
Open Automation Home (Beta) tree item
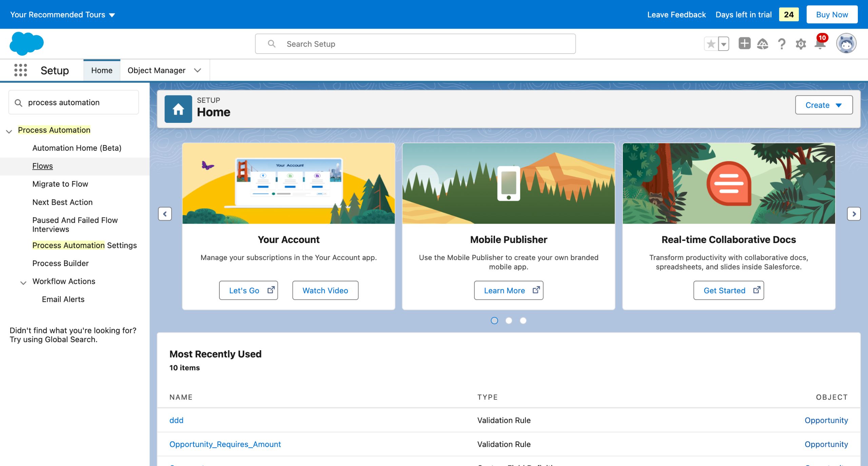[x=77, y=148]
